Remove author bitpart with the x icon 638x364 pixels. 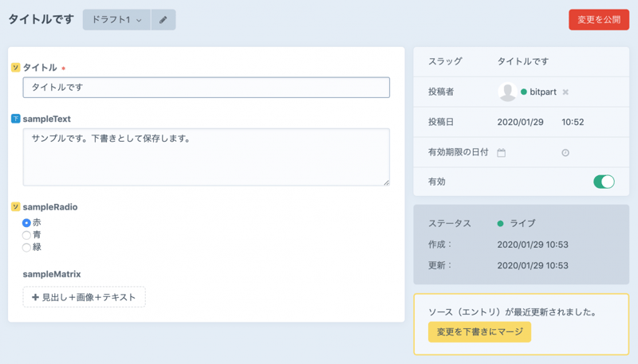pyautogui.click(x=565, y=92)
